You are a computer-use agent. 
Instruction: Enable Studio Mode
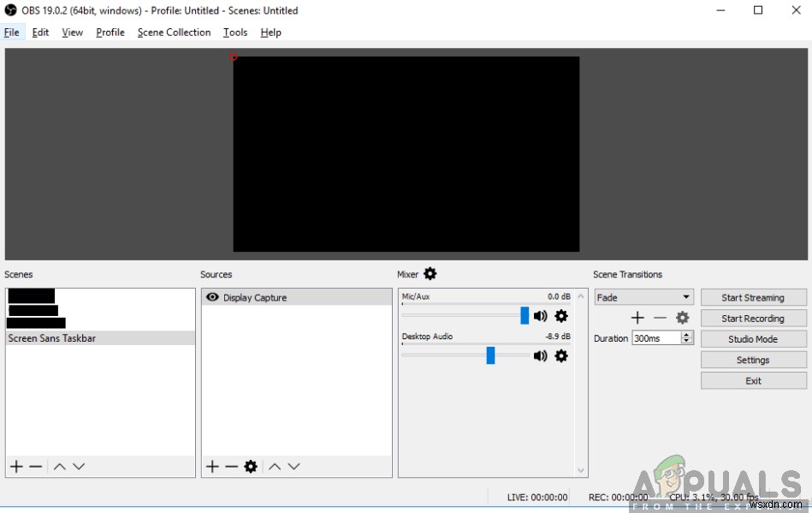coord(753,338)
